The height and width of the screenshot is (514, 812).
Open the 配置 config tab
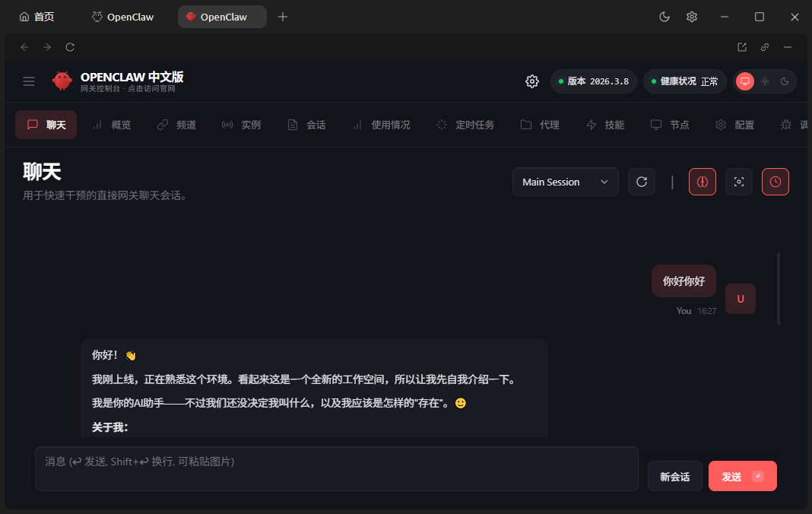click(x=735, y=125)
